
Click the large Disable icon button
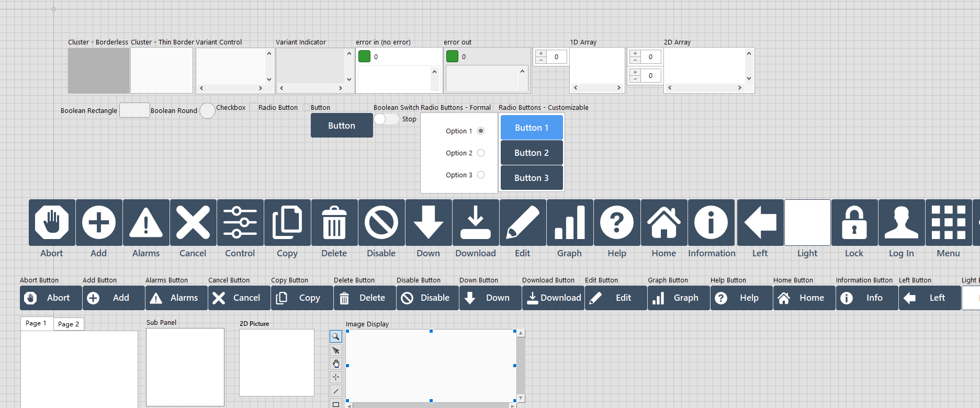[x=381, y=222]
